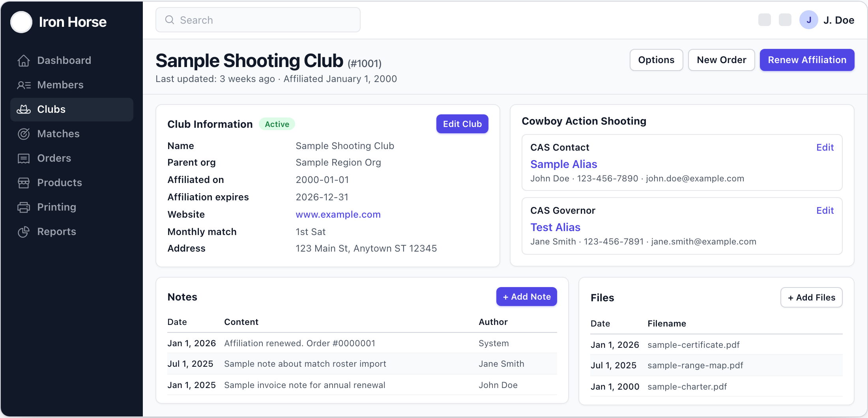
Task: Edit the CAS Contact card
Action: (825, 147)
